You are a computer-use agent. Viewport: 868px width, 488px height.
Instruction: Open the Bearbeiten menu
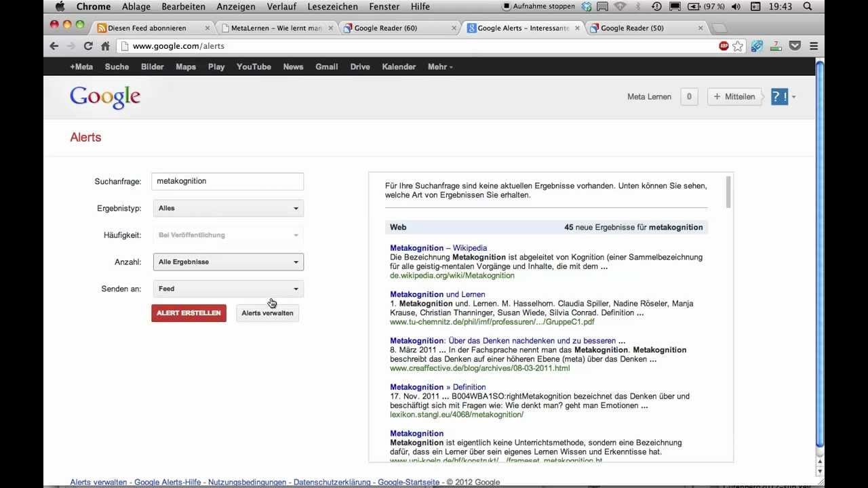[x=184, y=6]
